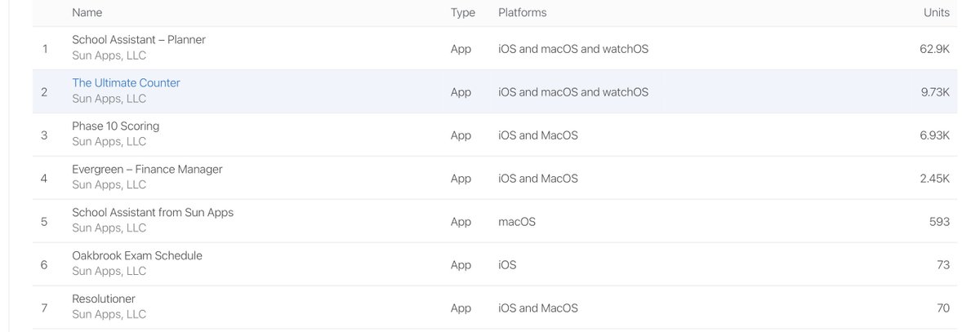Click rank number 7 in the table
This screenshot has height=332, width=980.
coord(45,308)
